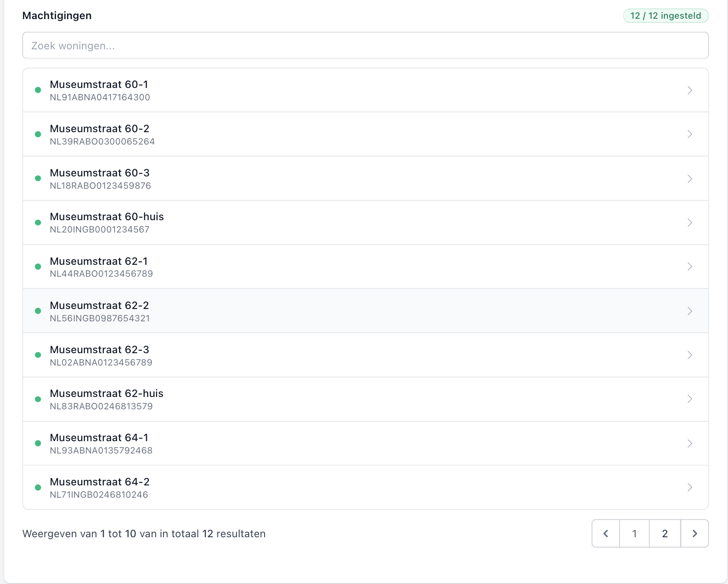Select page 1 in pagination
Image resolution: width=728 pixels, height=584 pixels.
pyautogui.click(x=634, y=533)
